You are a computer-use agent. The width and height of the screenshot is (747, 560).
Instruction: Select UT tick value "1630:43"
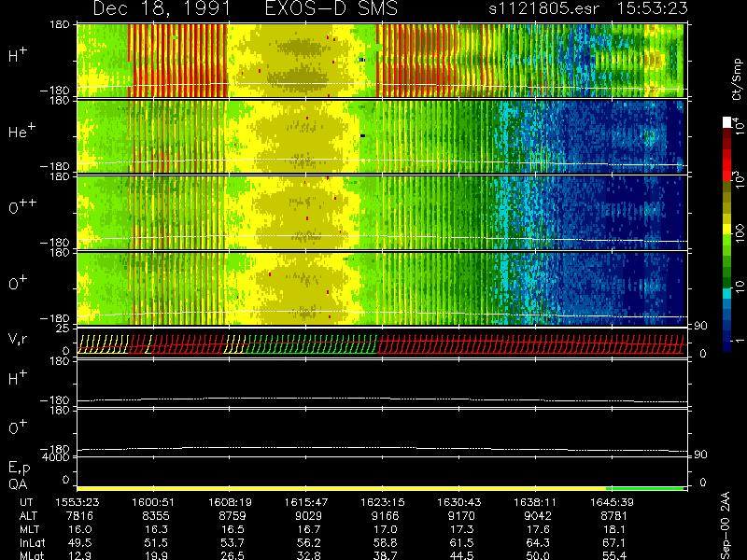point(458,502)
